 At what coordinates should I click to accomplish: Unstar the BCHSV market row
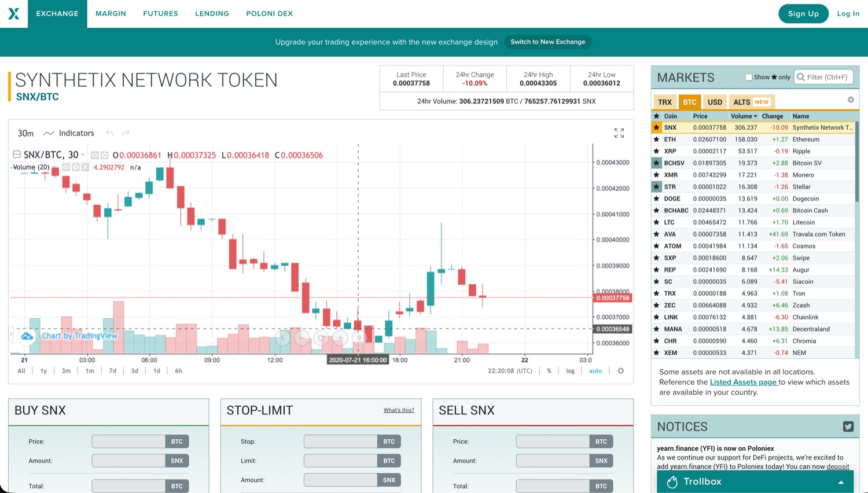point(656,163)
